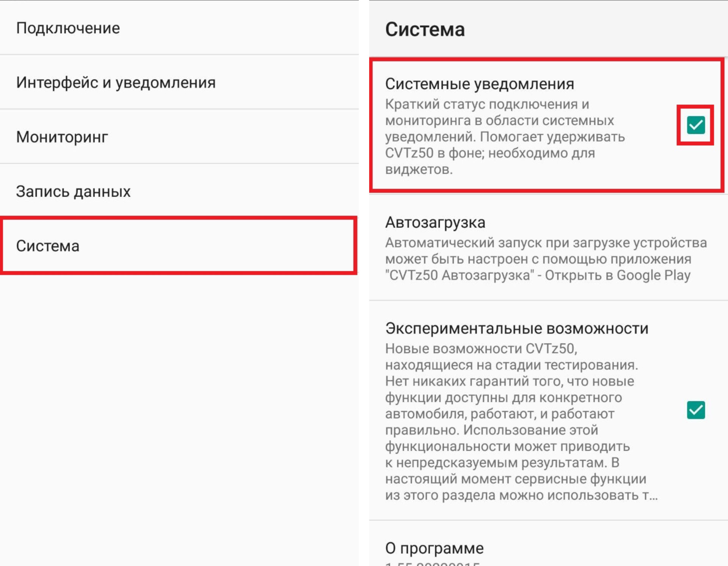Image resolution: width=728 pixels, height=566 pixels.
Task: Uncheck the Системные уведомления checkbox
Action: click(x=695, y=125)
